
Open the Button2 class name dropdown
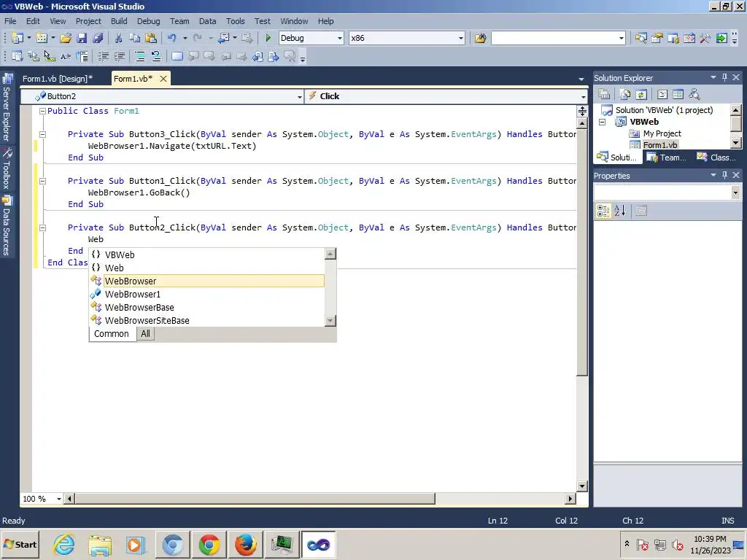coord(300,97)
